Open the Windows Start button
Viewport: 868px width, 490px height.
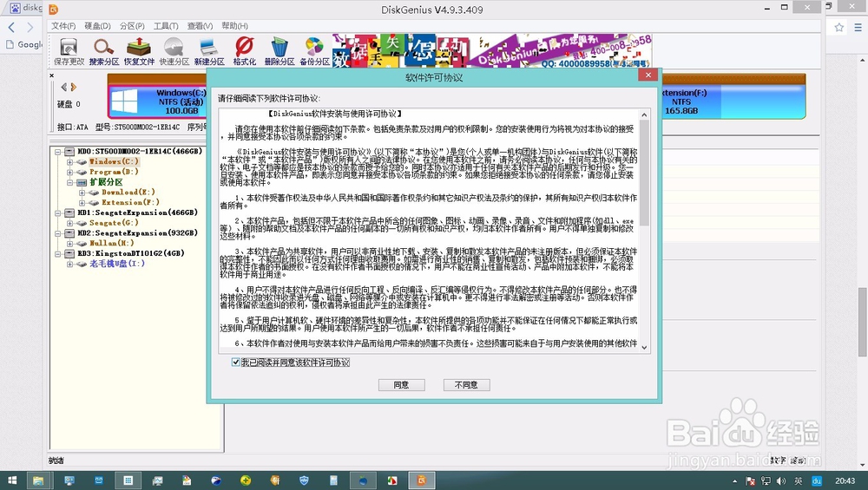click(x=11, y=480)
